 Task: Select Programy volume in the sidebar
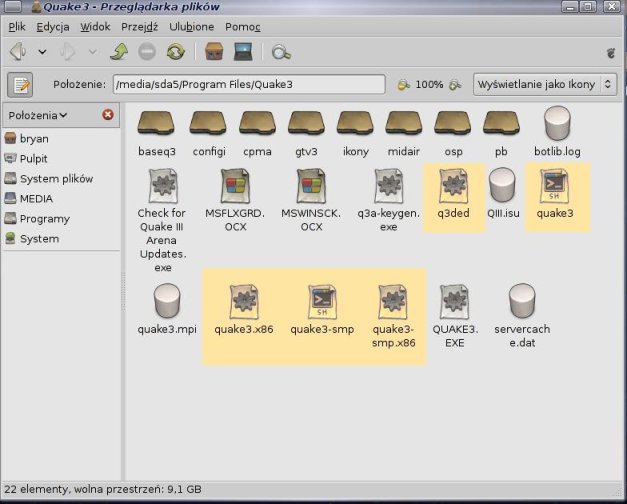60,219
